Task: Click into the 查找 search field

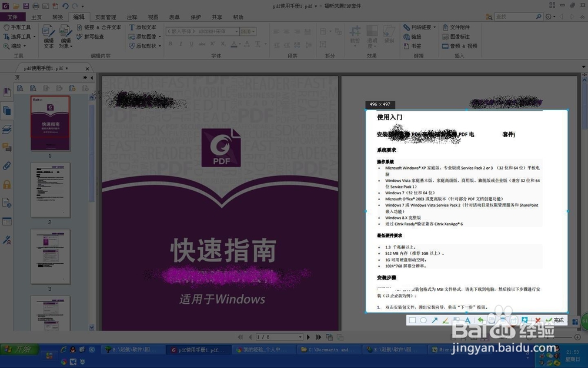Action: 515,17
